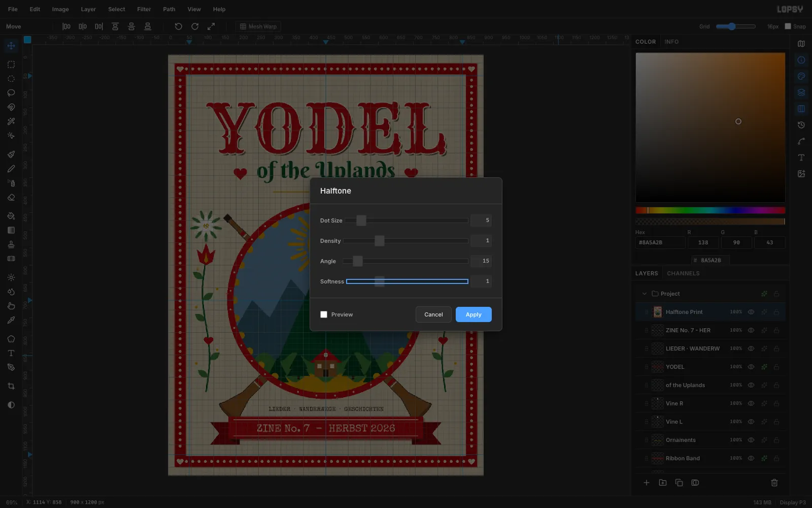Select the Lasso tool
This screenshot has width=812, height=508.
[x=11, y=93]
